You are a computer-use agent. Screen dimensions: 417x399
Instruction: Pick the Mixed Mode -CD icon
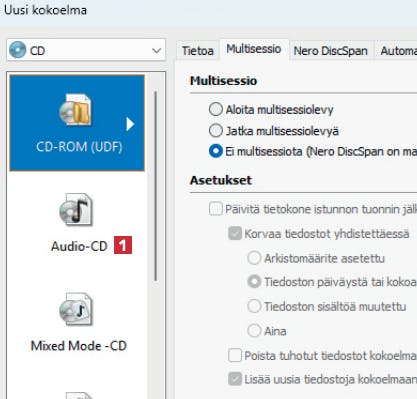tap(76, 309)
